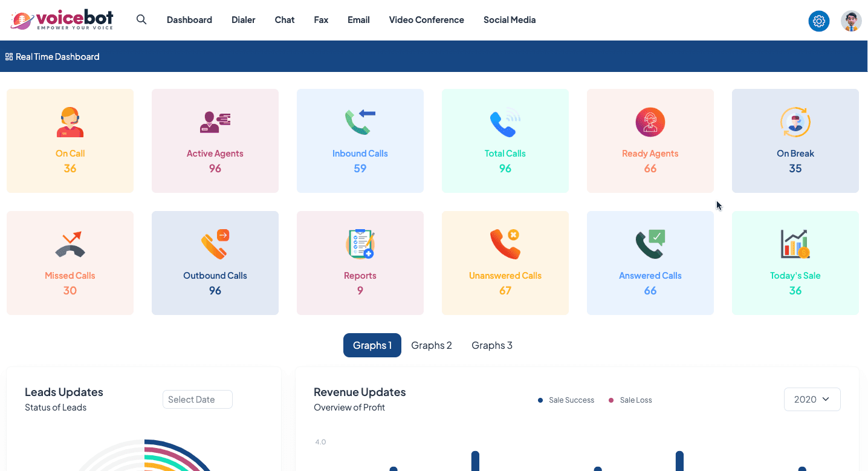Click the Unanswered Calls phone icon
Image resolution: width=868 pixels, height=471 pixels.
coord(505,245)
